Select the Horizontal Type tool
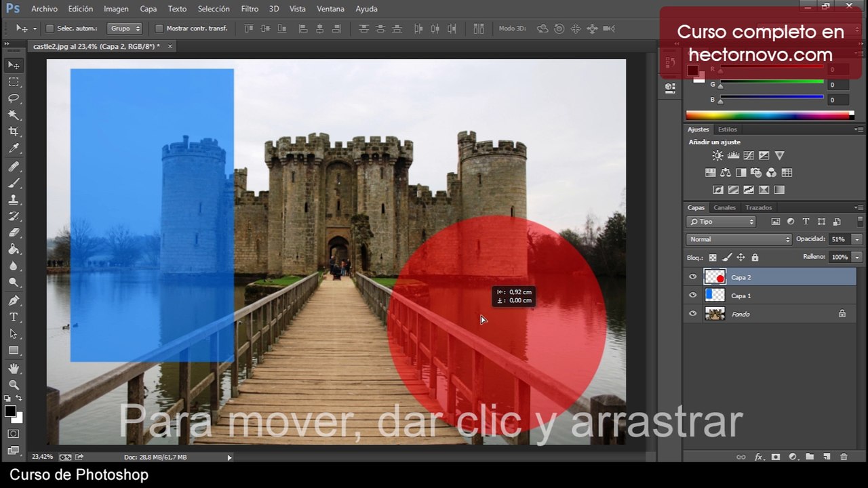 pos(14,317)
